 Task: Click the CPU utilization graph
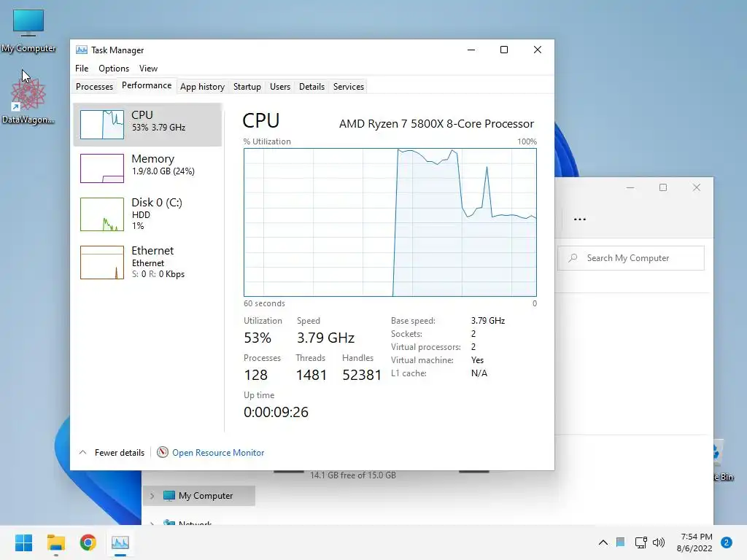390,222
